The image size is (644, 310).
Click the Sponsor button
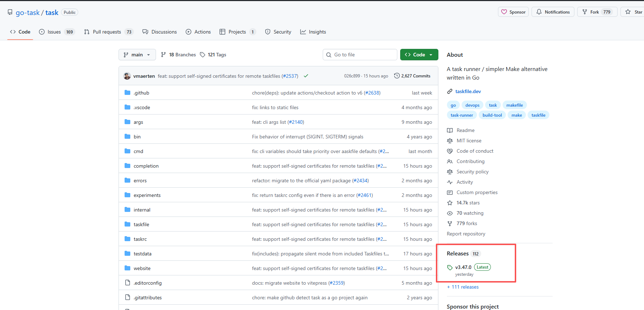513,12
